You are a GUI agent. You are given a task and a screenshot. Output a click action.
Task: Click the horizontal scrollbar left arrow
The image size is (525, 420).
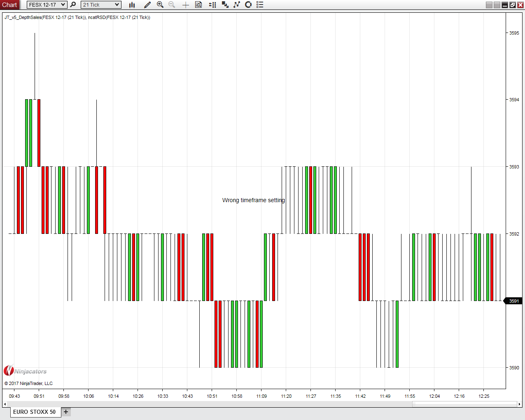click(5, 404)
